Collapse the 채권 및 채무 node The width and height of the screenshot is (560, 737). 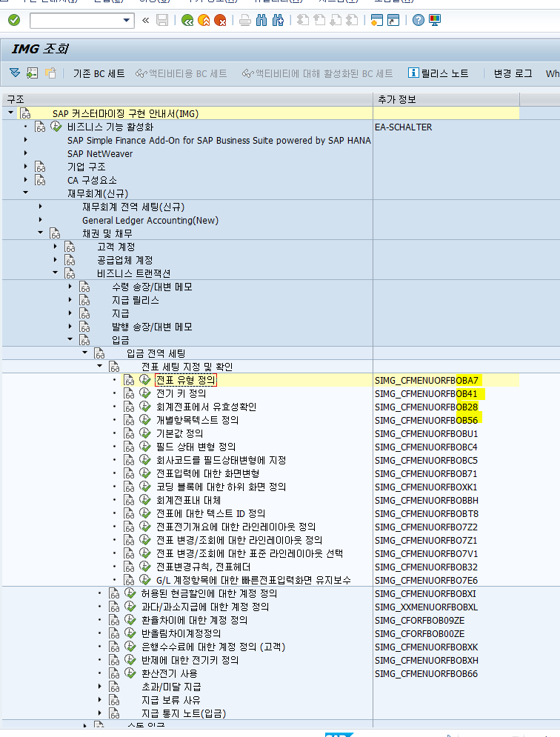point(41,233)
